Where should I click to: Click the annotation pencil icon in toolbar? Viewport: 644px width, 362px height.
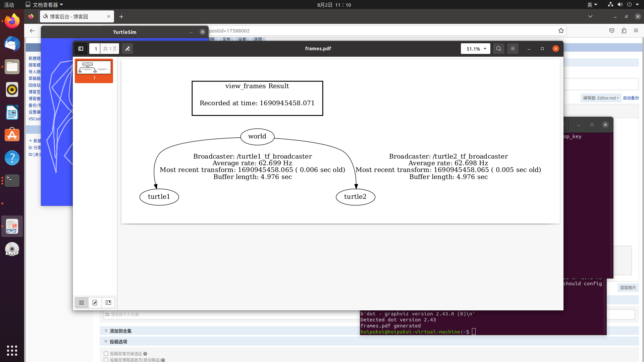pos(127,49)
